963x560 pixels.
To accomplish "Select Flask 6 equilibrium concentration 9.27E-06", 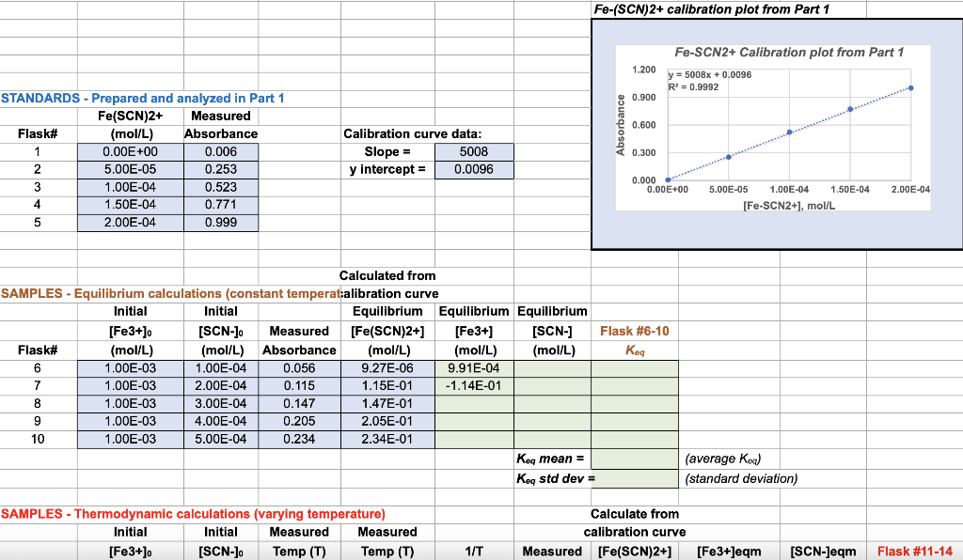I will (x=388, y=367).
